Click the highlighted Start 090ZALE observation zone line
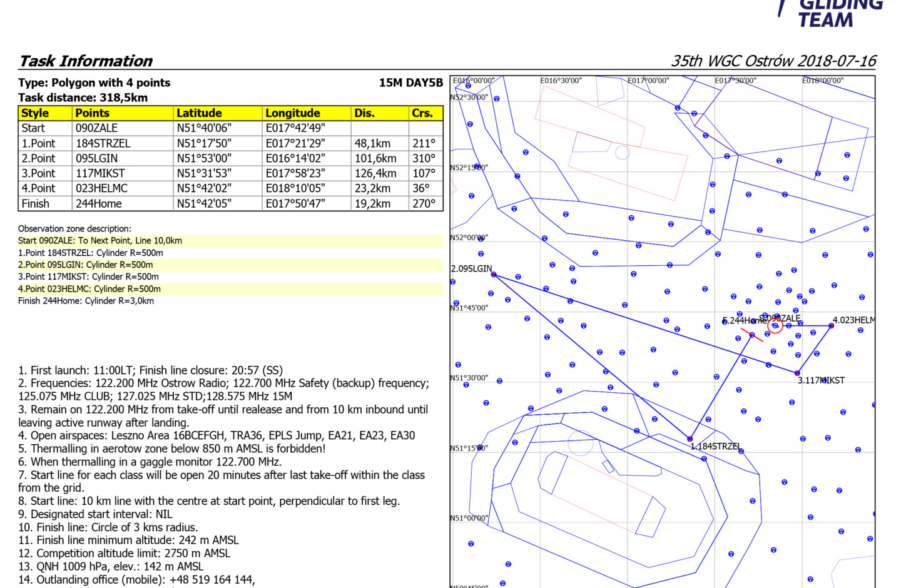901x588 pixels. [100, 241]
